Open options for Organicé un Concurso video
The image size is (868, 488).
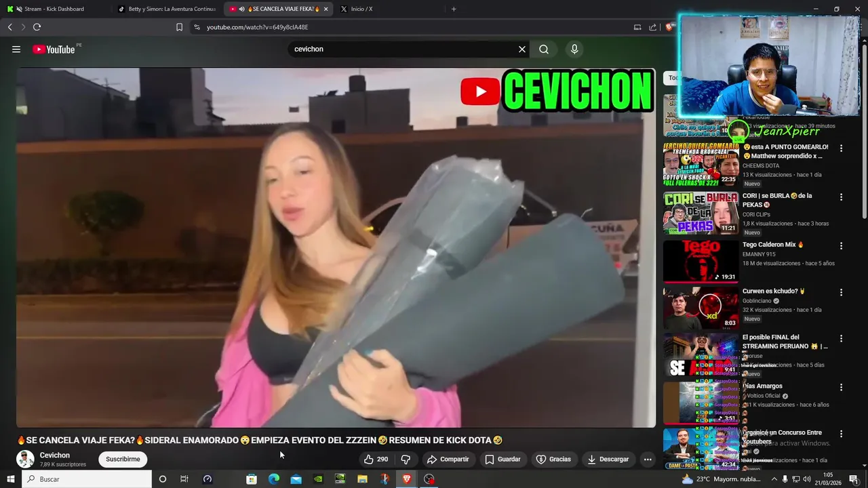tap(842, 434)
